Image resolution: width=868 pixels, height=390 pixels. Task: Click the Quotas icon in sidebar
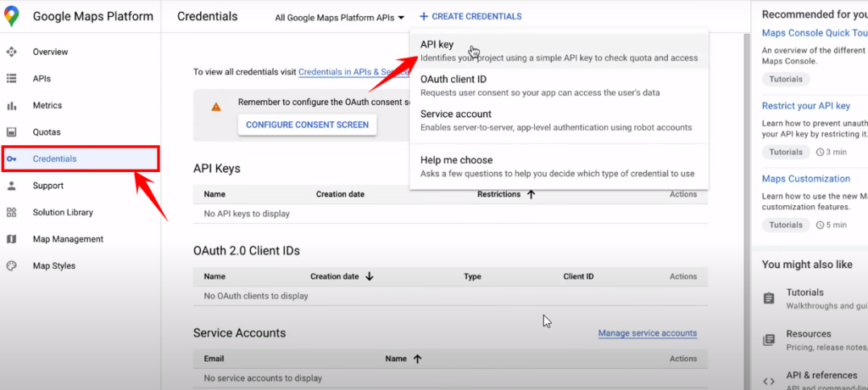coord(11,132)
